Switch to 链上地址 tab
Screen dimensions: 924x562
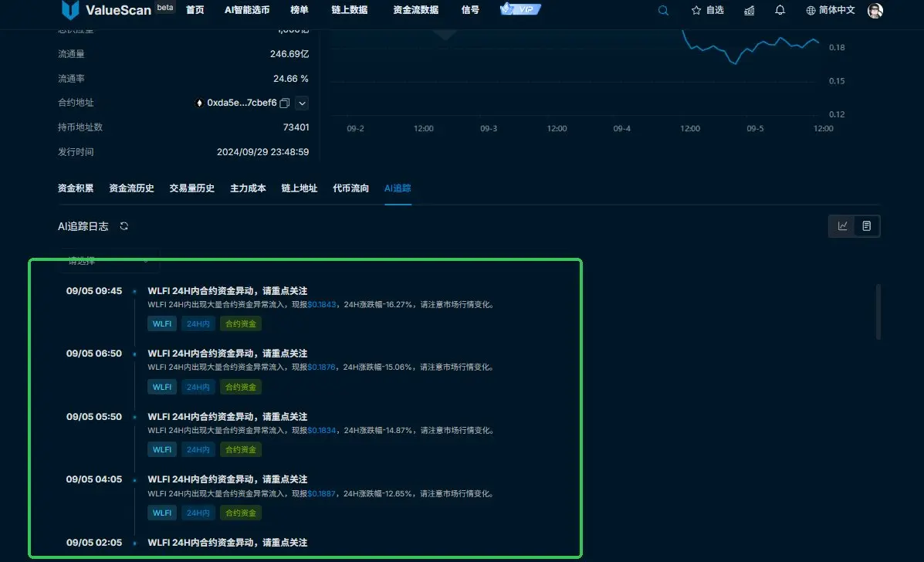(300, 188)
